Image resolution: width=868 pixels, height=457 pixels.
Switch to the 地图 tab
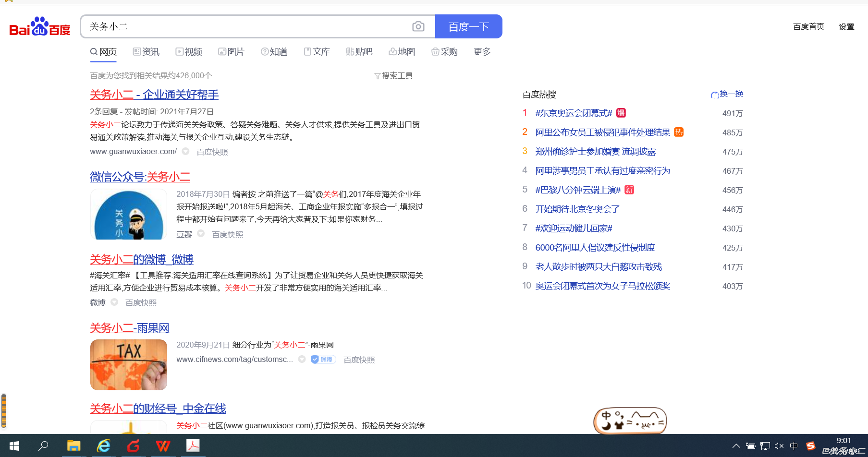tap(402, 52)
